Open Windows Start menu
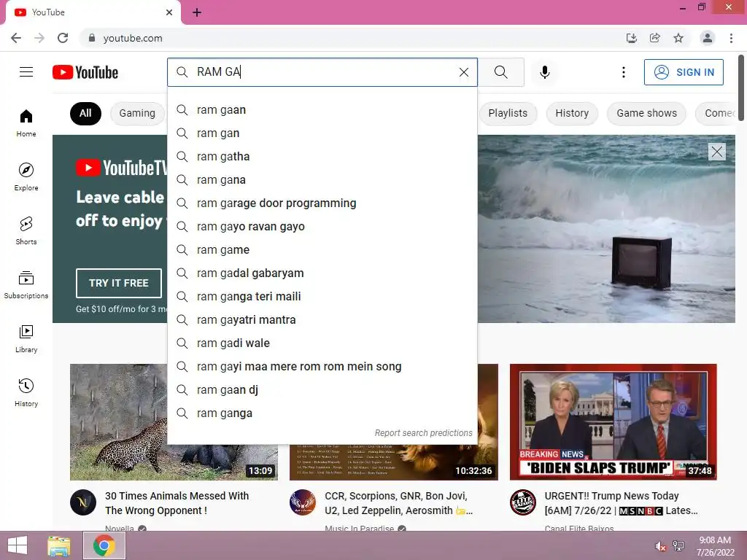The image size is (747, 560). [18, 545]
